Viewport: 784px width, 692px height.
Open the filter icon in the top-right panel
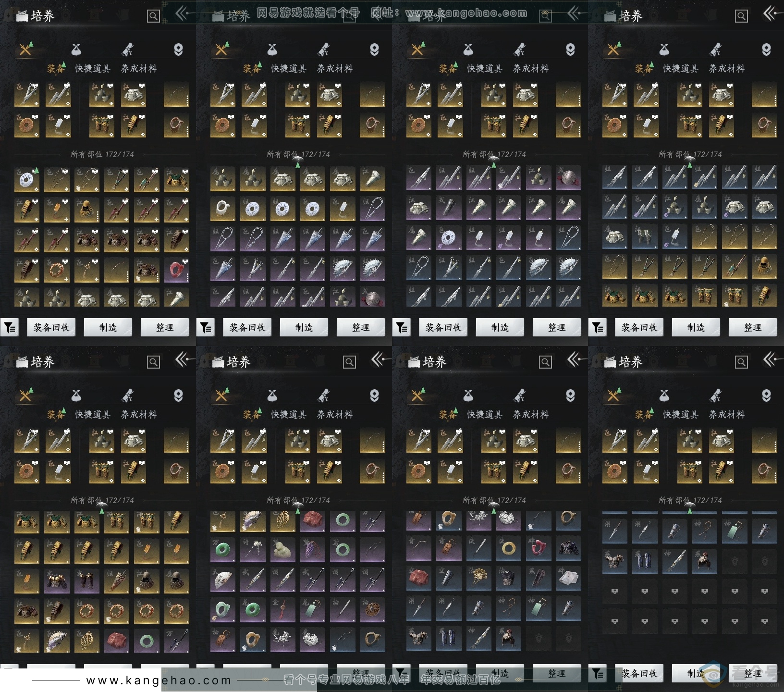click(598, 328)
